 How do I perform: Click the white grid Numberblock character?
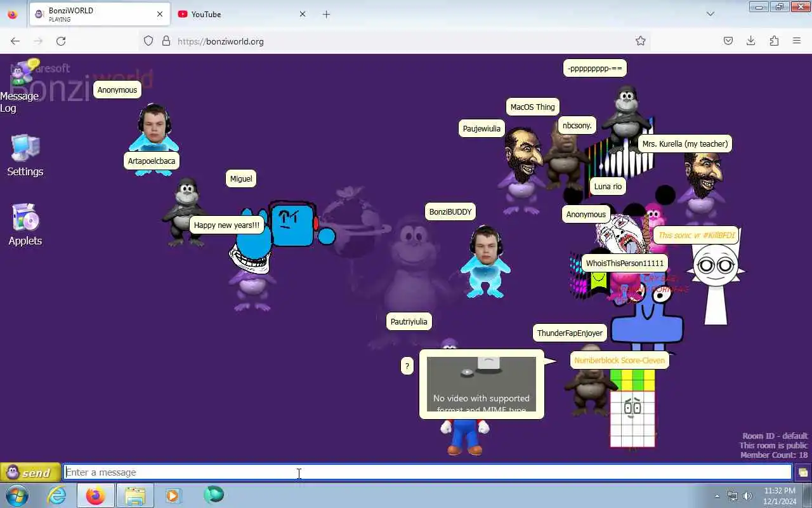[x=632, y=410]
